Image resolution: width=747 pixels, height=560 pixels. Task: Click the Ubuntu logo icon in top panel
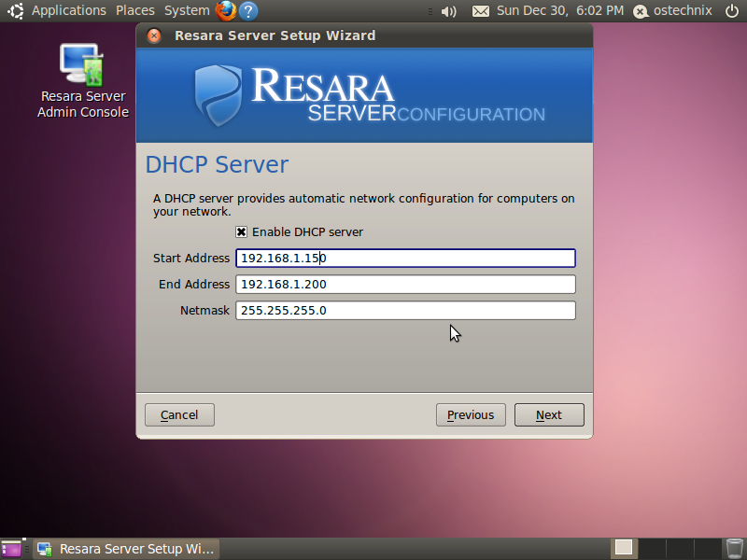[15, 10]
